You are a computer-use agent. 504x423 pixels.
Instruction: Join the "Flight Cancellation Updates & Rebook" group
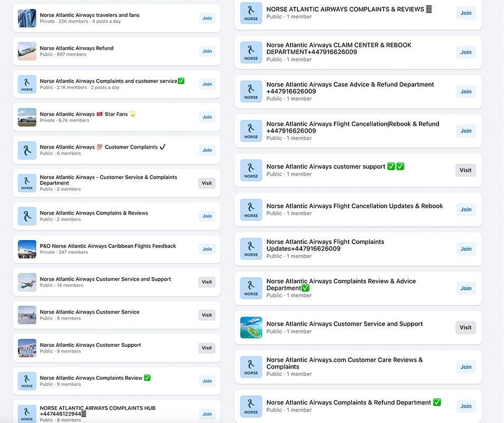click(465, 209)
